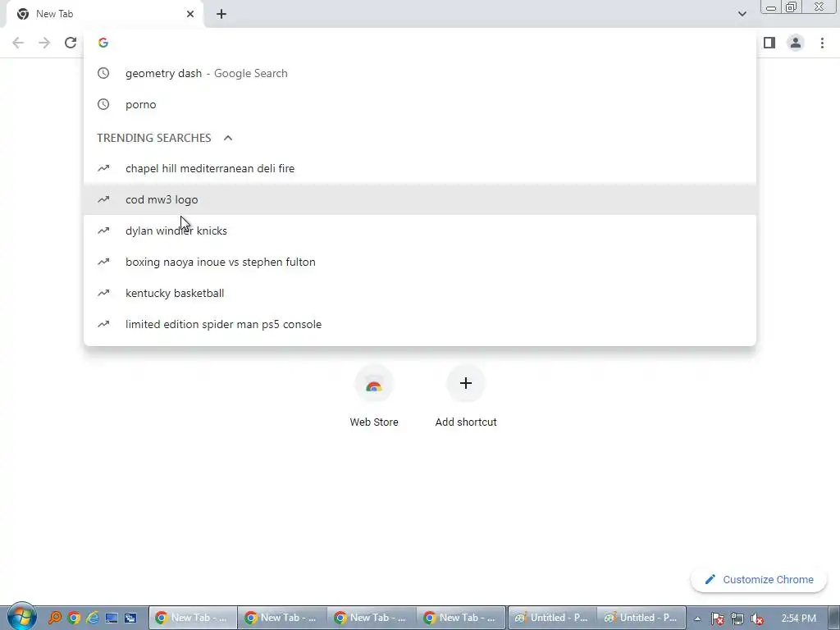This screenshot has height=630, width=840.
Task: Click the Action Center flag tray icon
Action: tap(717, 619)
